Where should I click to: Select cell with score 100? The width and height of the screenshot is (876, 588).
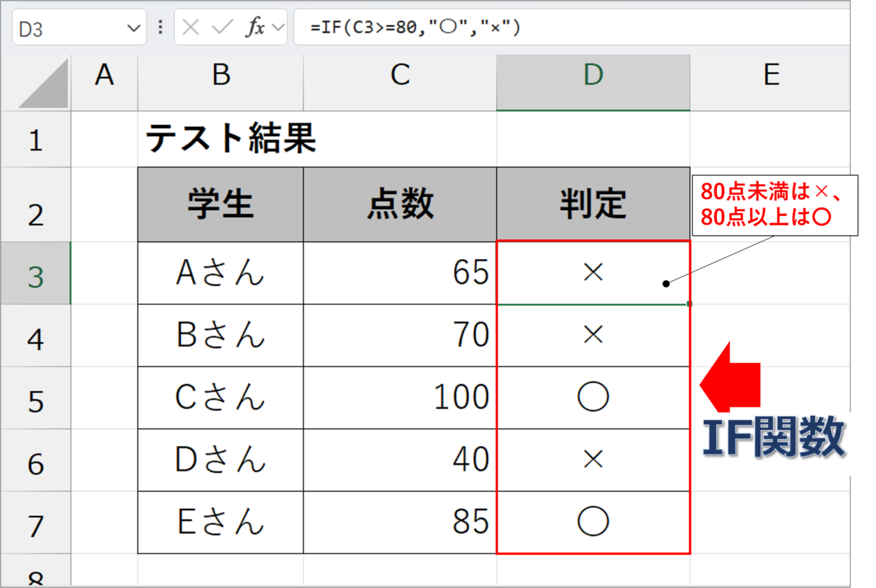[400, 397]
